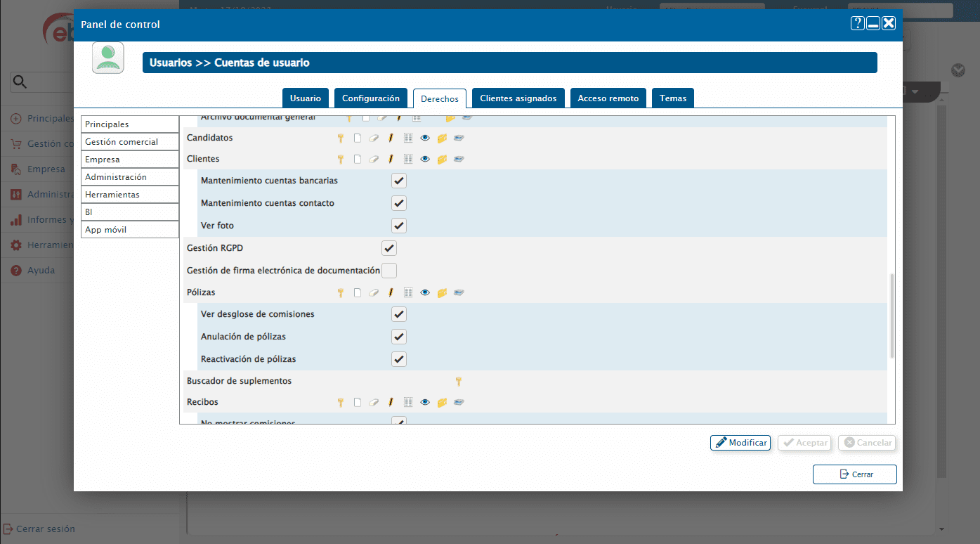Image resolution: width=980 pixels, height=544 pixels.
Task: Click the Cancelar button
Action: pyautogui.click(x=867, y=443)
